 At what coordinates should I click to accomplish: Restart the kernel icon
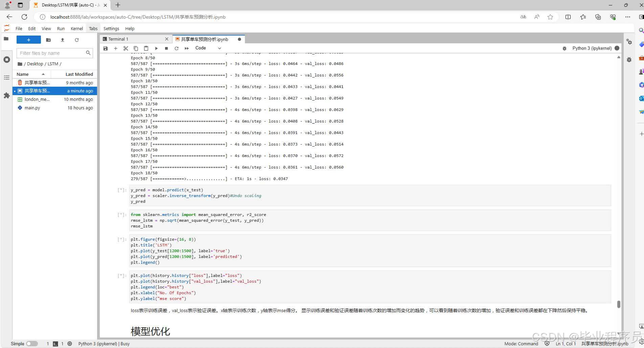[177, 48]
